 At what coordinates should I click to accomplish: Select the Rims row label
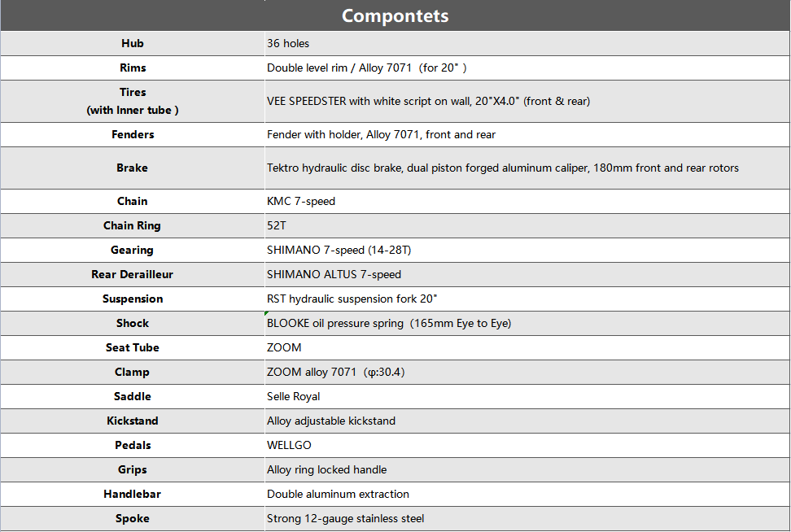tap(132, 68)
